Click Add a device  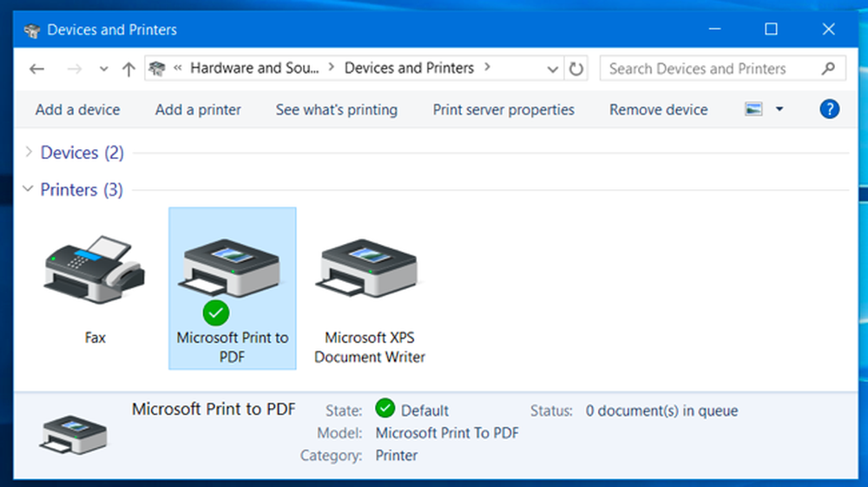(77, 109)
